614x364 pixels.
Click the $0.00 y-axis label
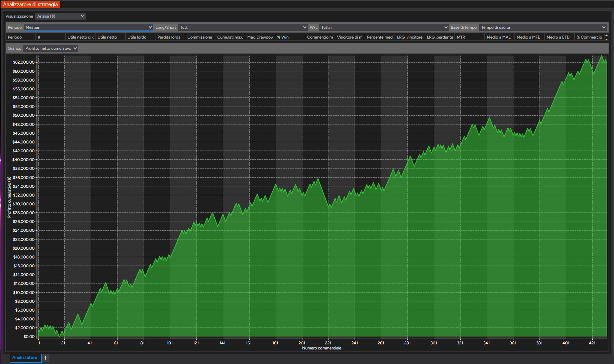pos(29,337)
